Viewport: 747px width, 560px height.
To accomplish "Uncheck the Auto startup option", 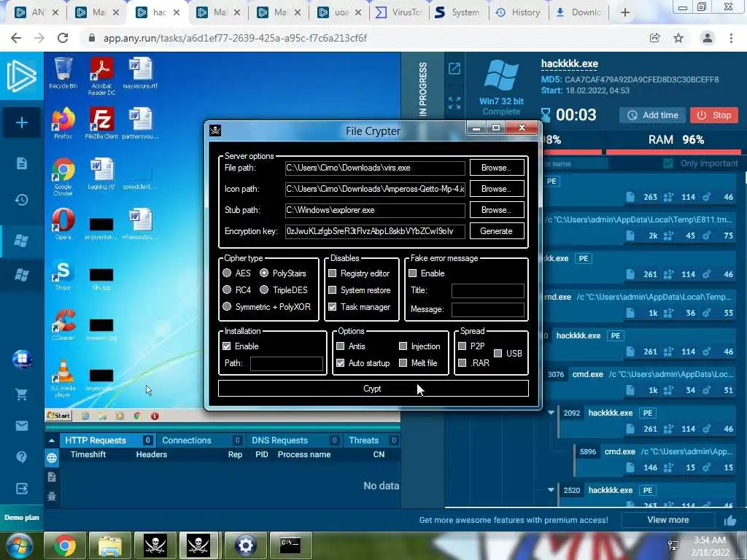I will tap(340, 363).
